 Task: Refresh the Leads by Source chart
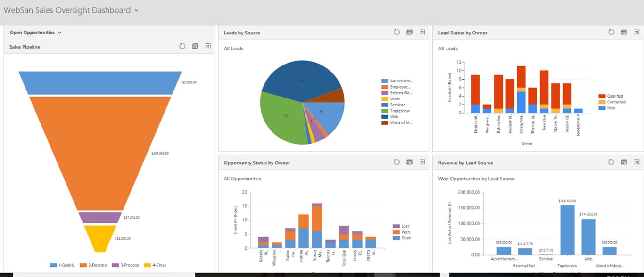pos(396,32)
